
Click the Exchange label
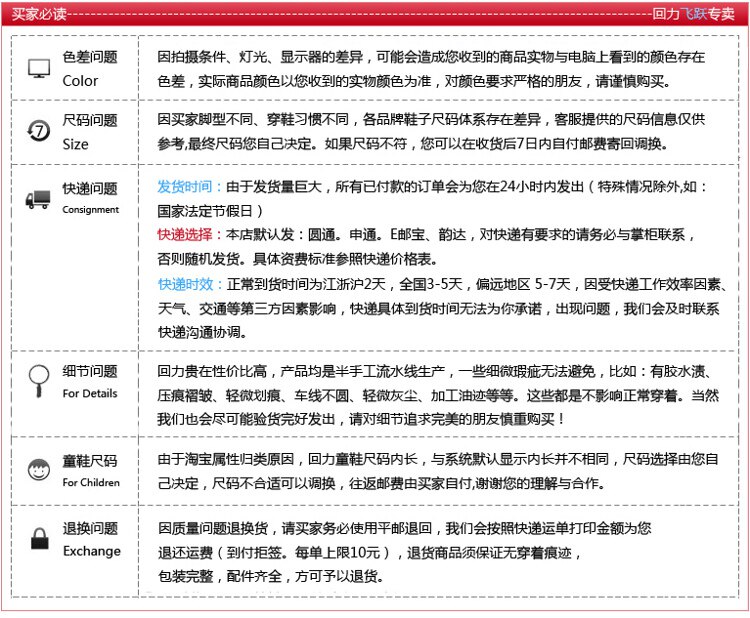click(x=92, y=551)
